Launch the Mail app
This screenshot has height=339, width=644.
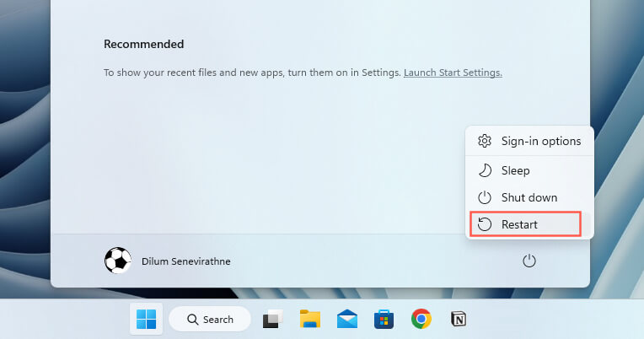[347, 320]
